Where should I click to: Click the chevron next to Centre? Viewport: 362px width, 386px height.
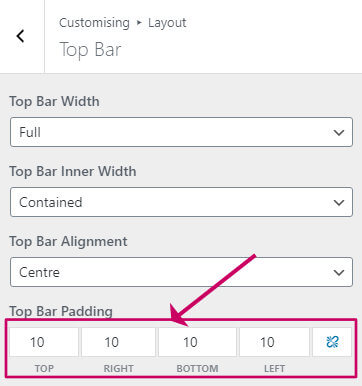coord(339,273)
